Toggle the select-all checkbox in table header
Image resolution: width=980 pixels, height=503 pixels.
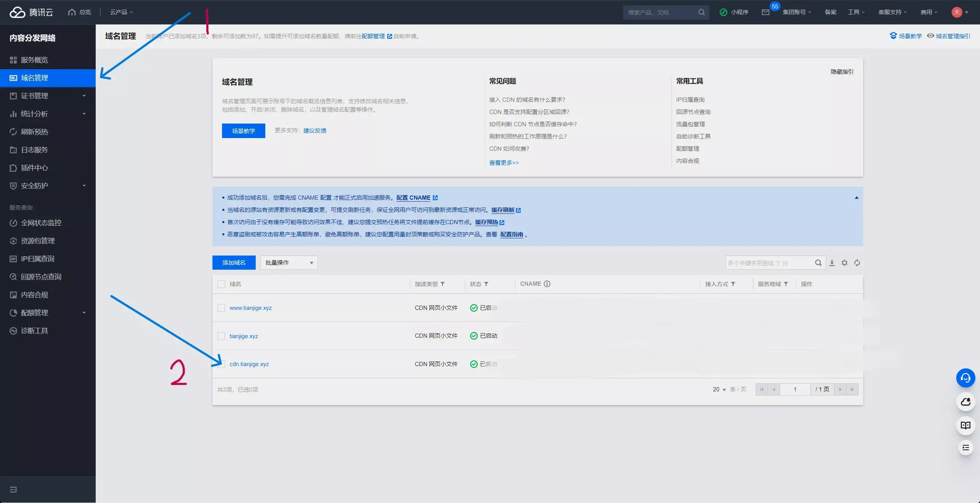(221, 284)
